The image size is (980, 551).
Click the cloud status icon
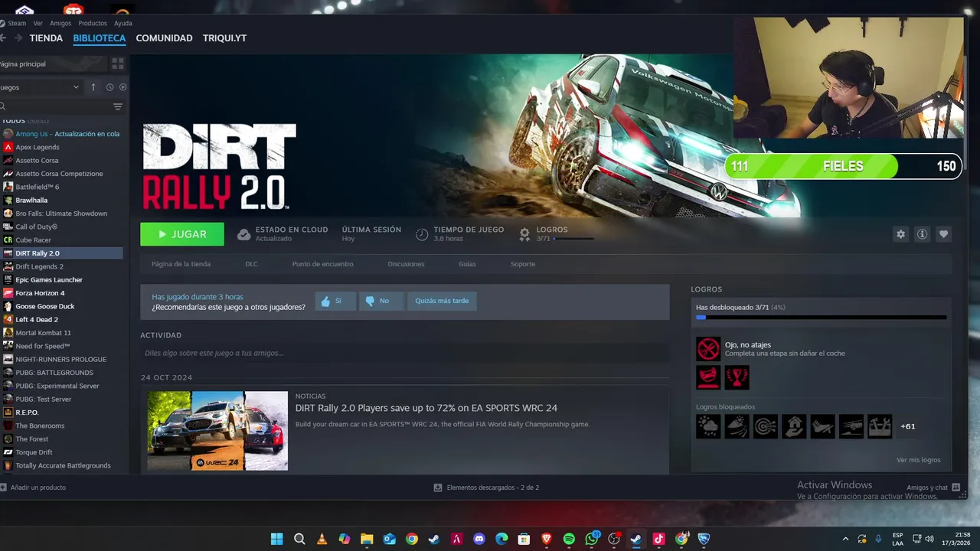243,234
